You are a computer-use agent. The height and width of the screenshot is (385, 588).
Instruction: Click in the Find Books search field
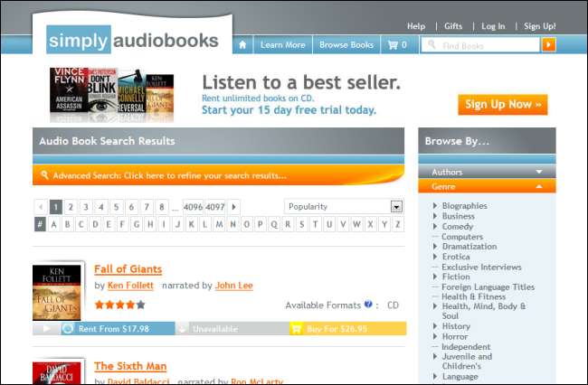click(x=480, y=45)
